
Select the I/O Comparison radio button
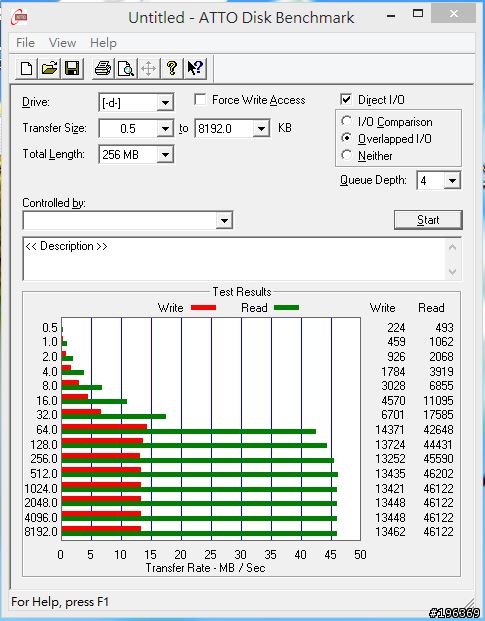click(x=346, y=121)
